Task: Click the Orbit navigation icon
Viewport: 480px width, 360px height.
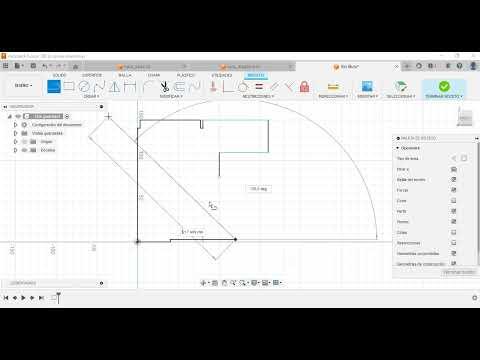Action: point(203,283)
